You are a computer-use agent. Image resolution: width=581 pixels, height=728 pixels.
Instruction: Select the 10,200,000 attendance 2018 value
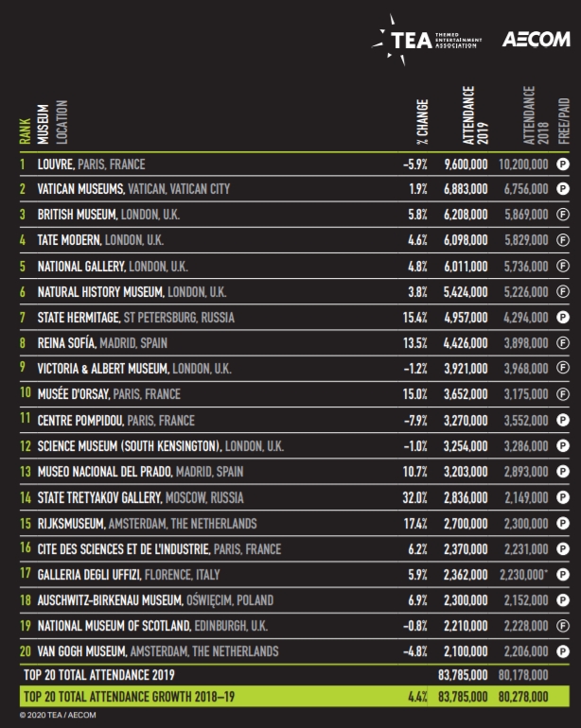pos(523,165)
